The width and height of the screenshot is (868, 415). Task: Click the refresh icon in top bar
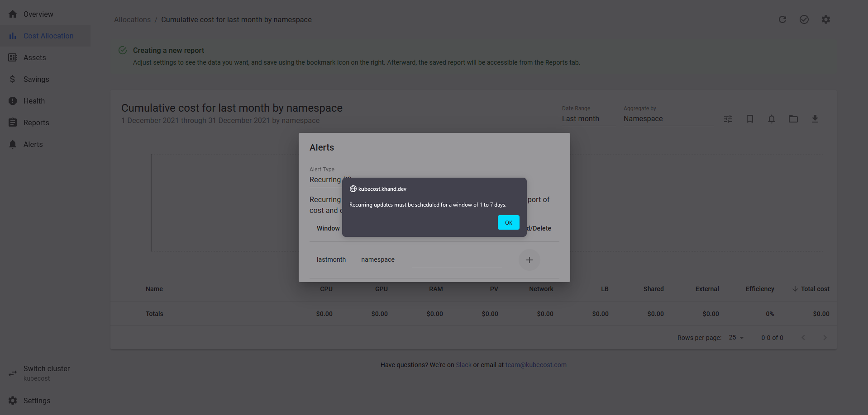pyautogui.click(x=782, y=19)
